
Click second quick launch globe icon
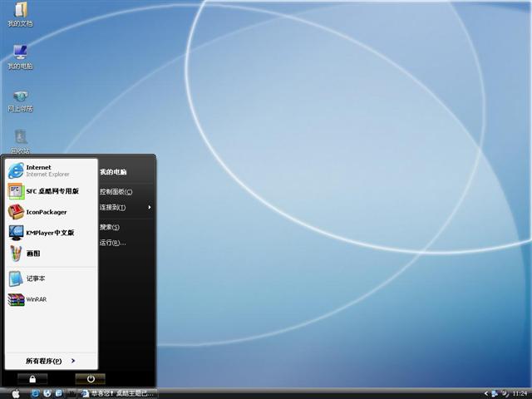[47, 393]
